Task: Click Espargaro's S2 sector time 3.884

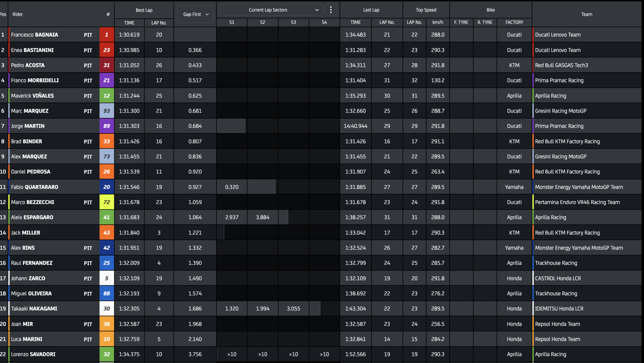Action: (x=263, y=217)
